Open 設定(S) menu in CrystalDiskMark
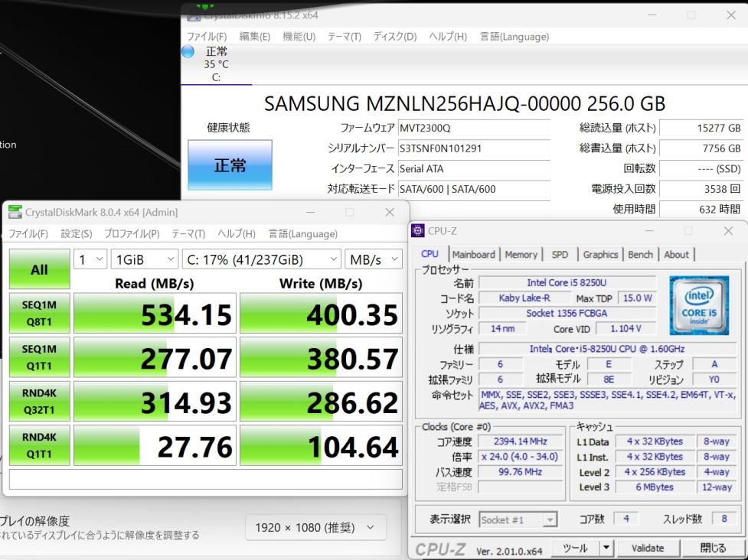 pyautogui.click(x=77, y=234)
